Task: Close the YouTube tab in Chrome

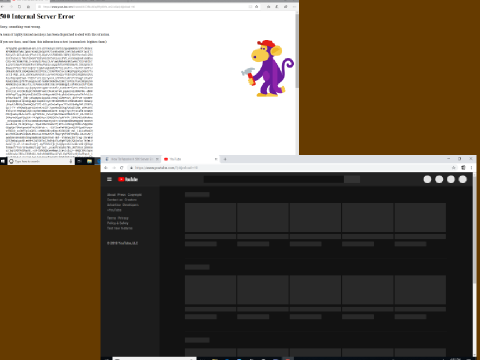Action: 216,159
